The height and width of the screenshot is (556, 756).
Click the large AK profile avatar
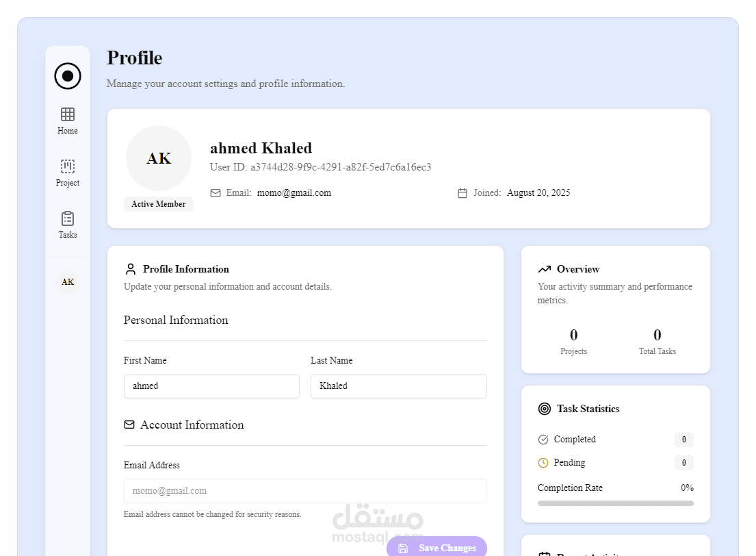159,158
